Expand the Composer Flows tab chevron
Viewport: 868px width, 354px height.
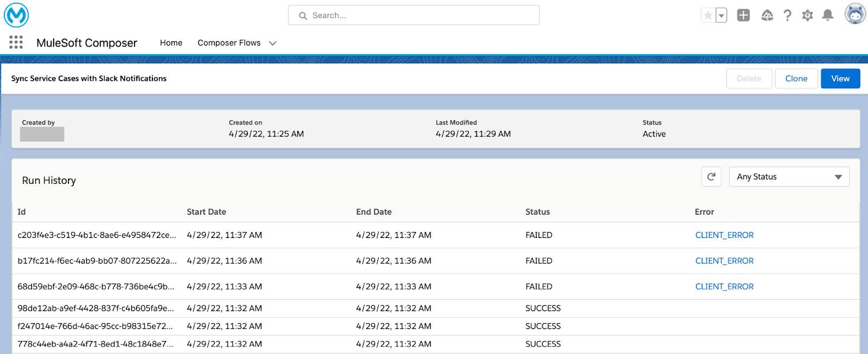(x=272, y=43)
